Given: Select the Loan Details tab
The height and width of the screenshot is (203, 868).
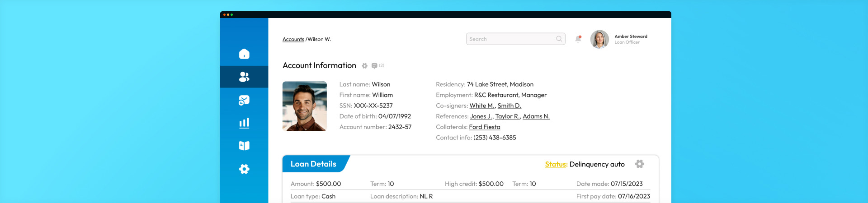Looking at the screenshot, I should tap(313, 164).
